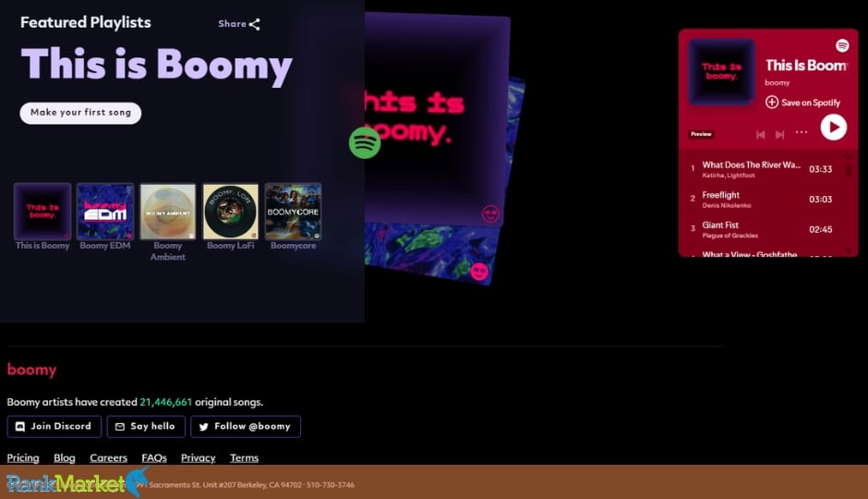Skip to previous track in Spotify player

coord(761,135)
